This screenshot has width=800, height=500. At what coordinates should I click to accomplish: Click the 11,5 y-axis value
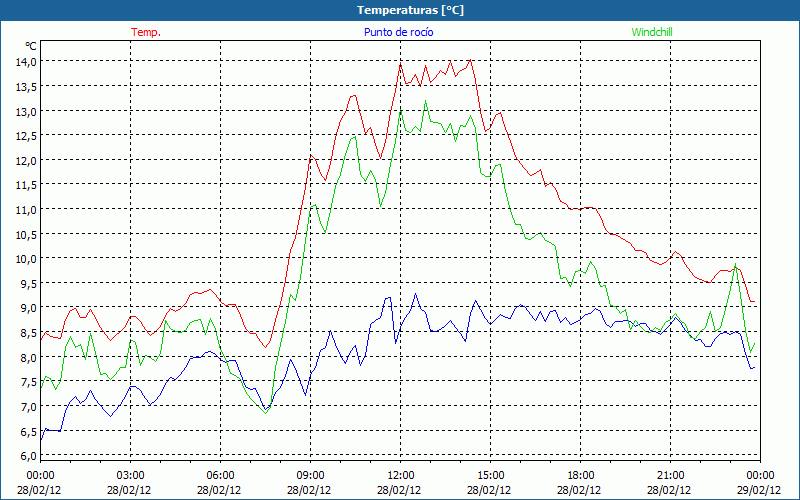(x=27, y=185)
